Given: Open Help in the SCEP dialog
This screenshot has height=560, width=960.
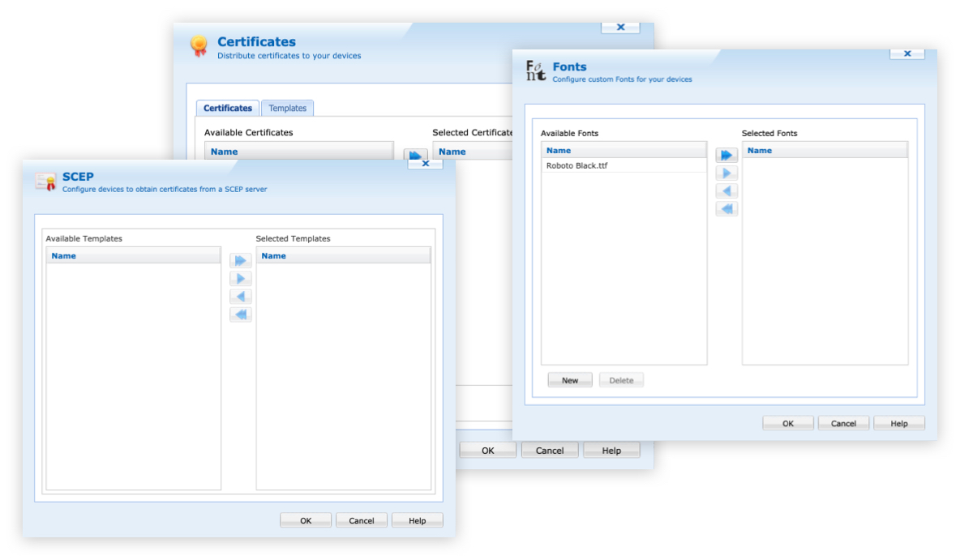Looking at the screenshot, I should pos(417,520).
